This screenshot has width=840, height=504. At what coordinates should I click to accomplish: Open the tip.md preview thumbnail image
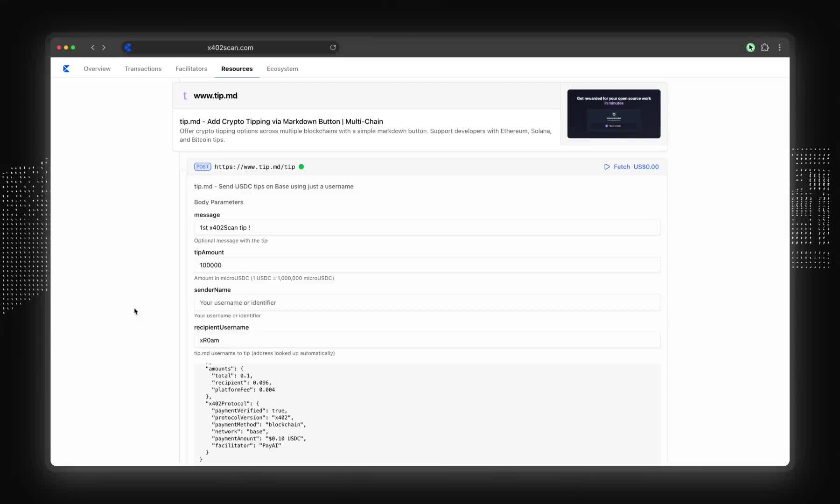[614, 114]
